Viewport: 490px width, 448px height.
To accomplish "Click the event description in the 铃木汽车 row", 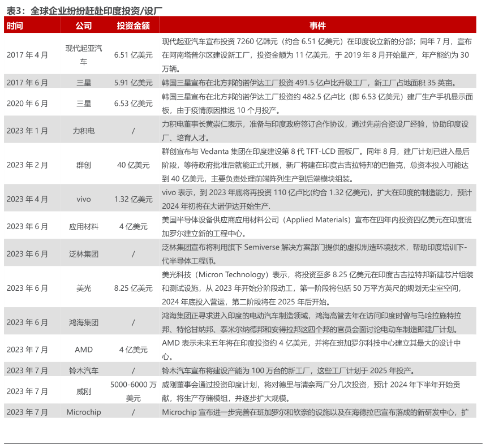I will pos(288,371).
